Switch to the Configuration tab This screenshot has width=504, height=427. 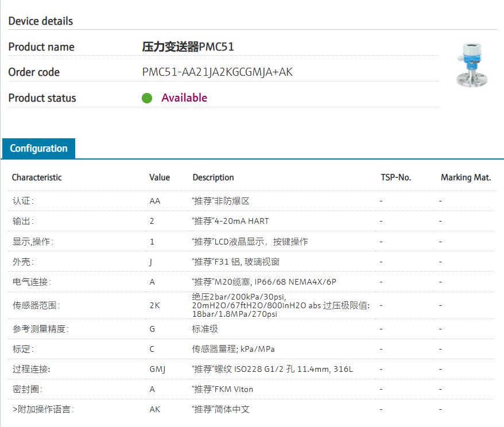pyautogui.click(x=38, y=149)
